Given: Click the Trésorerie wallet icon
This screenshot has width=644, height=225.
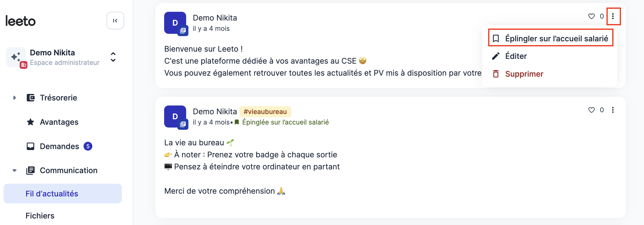Looking at the screenshot, I should [x=31, y=98].
